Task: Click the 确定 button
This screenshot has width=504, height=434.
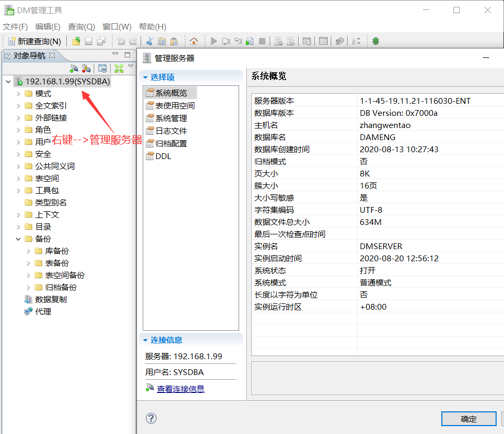Action: point(469,419)
